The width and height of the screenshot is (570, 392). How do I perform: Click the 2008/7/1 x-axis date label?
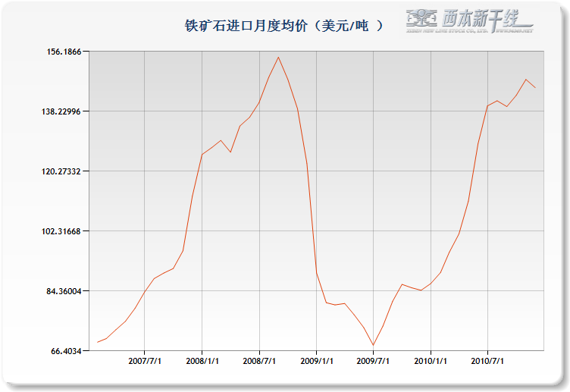coord(259,362)
